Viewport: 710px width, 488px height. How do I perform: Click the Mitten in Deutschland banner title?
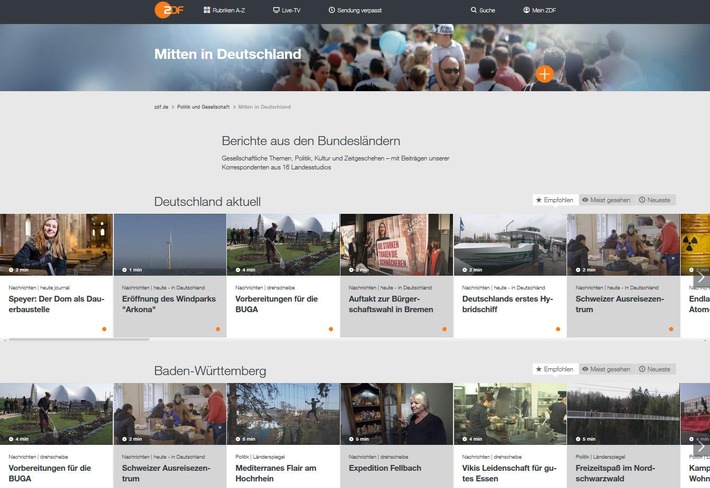point(228,54)
